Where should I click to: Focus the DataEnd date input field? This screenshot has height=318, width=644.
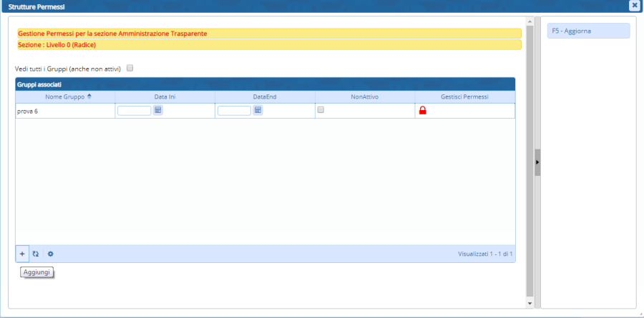tap(234, 111)
